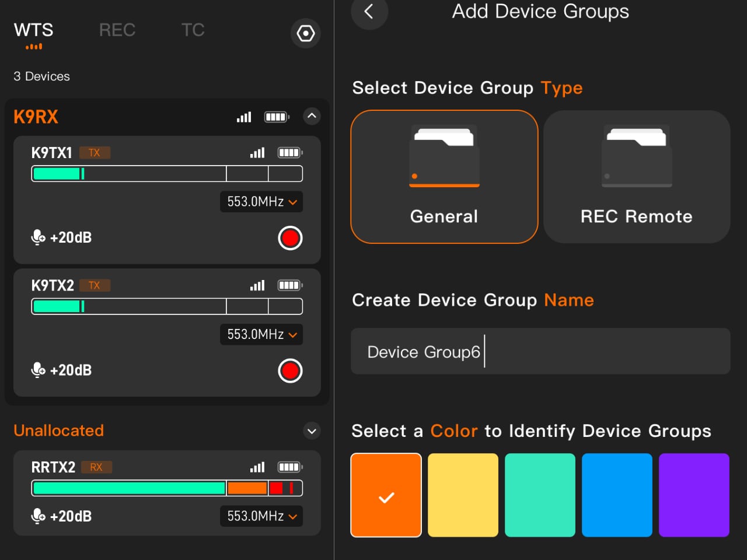Screen dimensions: 747x560
Task: Switch to the REC tab
Action: tap(117, 30)
